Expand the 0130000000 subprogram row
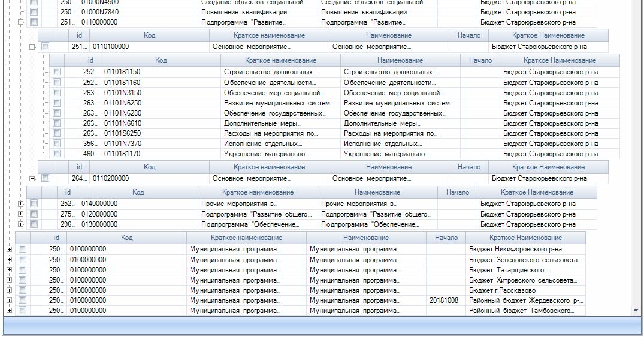This screenshot has height=337, width=644. 21,224
